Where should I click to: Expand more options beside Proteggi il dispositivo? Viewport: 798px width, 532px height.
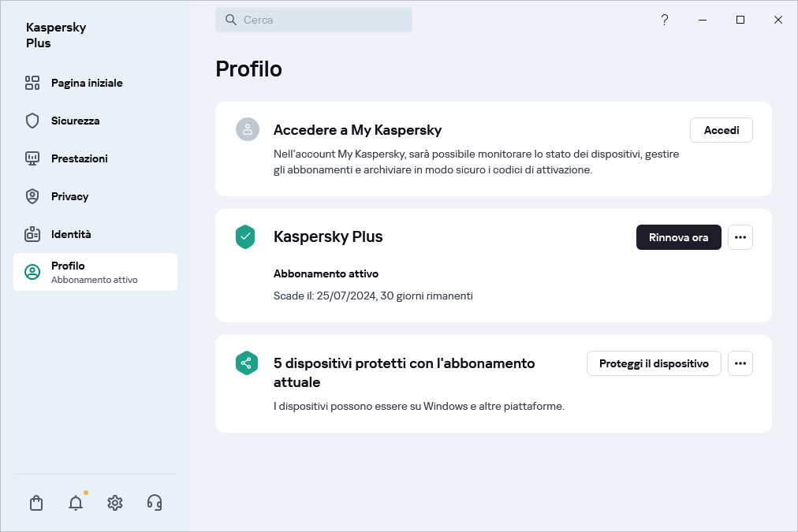click(x=740, y=363)
